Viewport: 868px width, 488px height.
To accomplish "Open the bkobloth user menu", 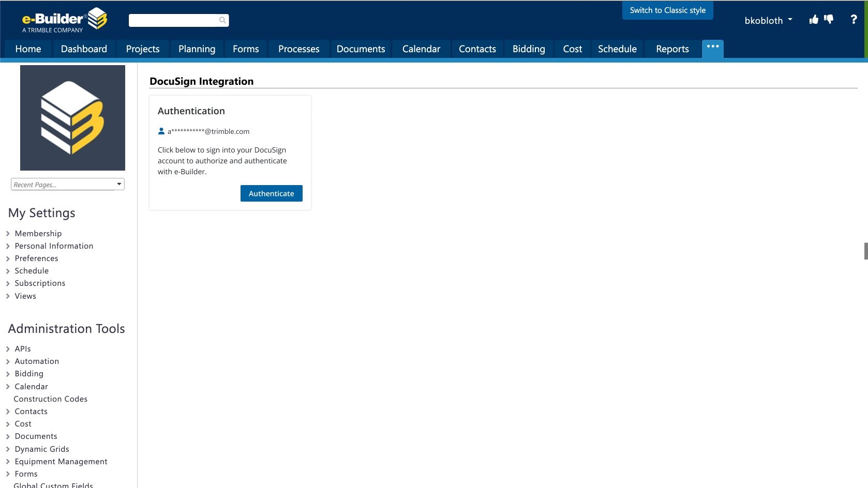I will pos(768,21).
